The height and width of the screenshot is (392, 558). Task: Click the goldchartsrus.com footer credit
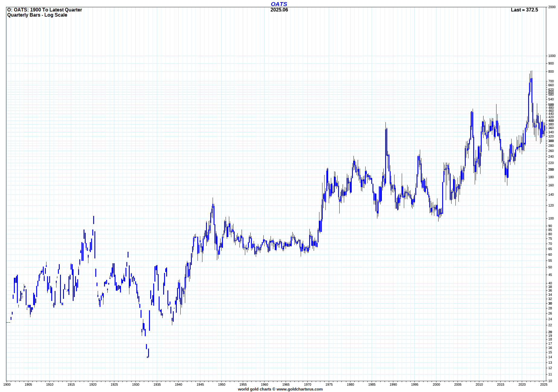[280, 389]
